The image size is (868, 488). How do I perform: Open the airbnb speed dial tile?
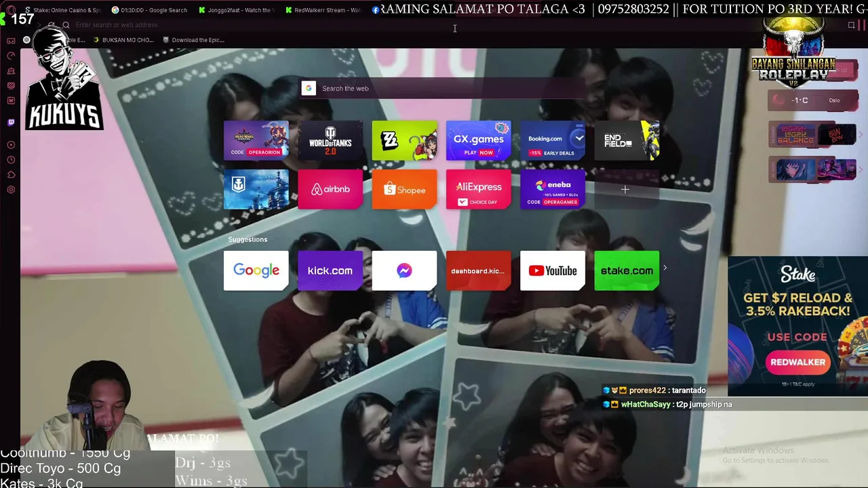[330, 190]
